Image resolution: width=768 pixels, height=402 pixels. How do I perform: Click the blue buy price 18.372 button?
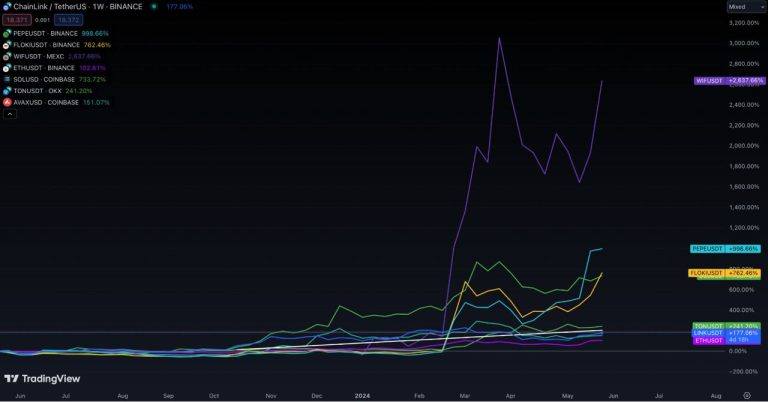(68, 19)
